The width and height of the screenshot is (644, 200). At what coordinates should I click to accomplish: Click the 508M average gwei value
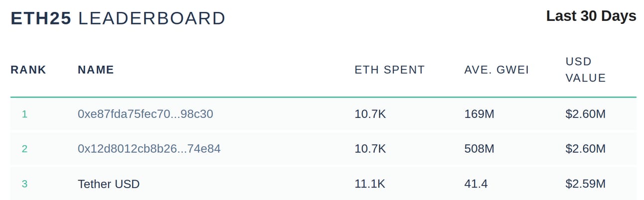point(479,149)
